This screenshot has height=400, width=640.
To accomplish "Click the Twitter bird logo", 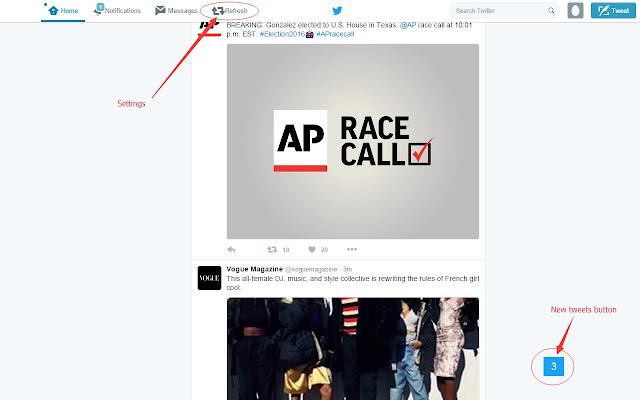I will (337, 11).
